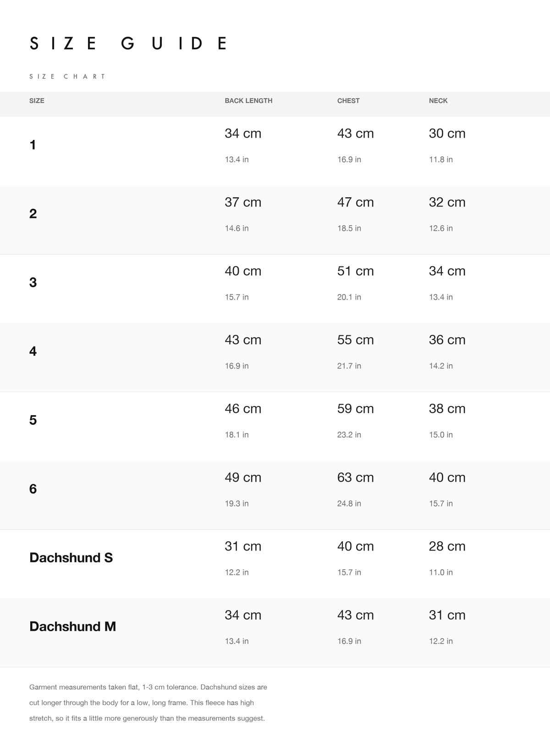The width and height of the screenshot is (550, 756).
Task: Click the BACK LENGTH column header
Action: point(248,100)
